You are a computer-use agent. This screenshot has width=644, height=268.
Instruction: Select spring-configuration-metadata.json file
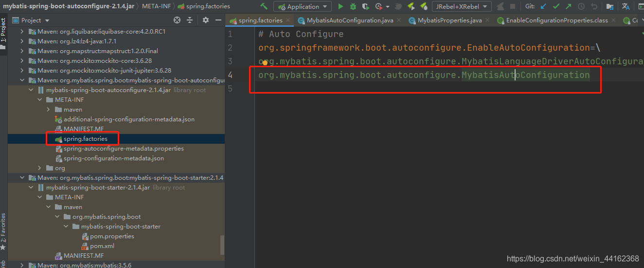pos(114,158)
